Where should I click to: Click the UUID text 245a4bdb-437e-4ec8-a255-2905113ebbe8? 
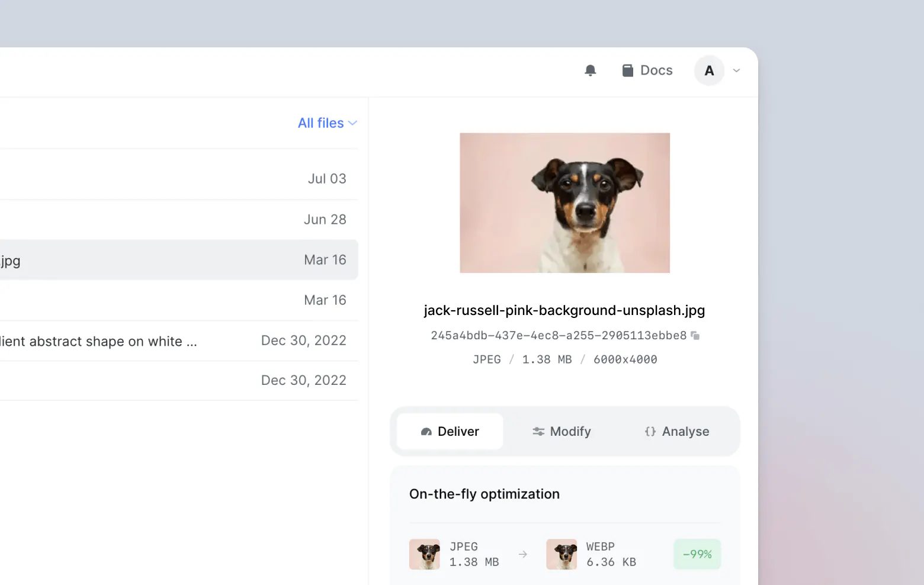(559, 336)
